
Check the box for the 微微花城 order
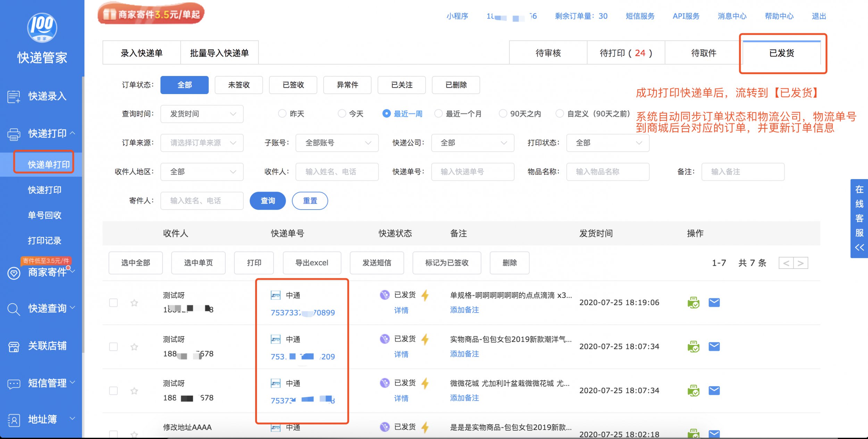(x=113, y=391)
